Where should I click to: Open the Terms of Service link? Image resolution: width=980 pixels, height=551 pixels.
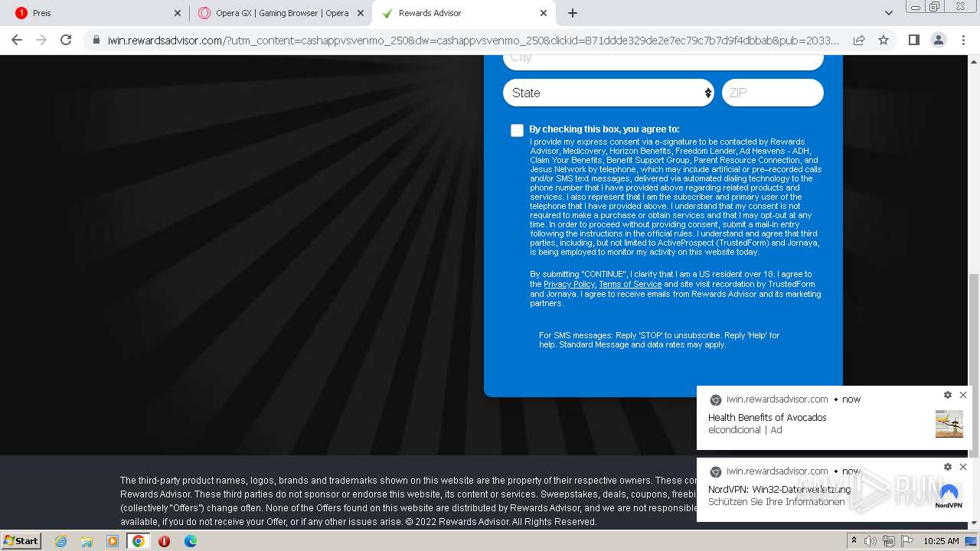tap(630, 284)
